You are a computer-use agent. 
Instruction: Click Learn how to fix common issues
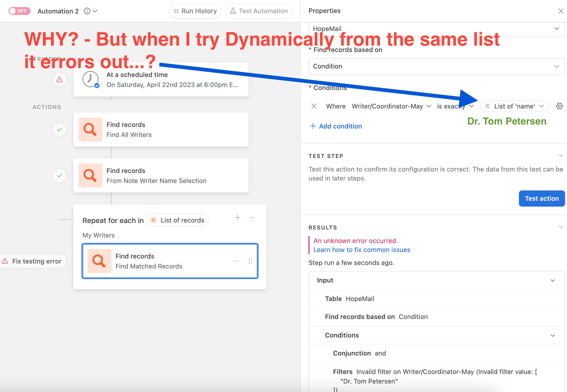[362, 250]
